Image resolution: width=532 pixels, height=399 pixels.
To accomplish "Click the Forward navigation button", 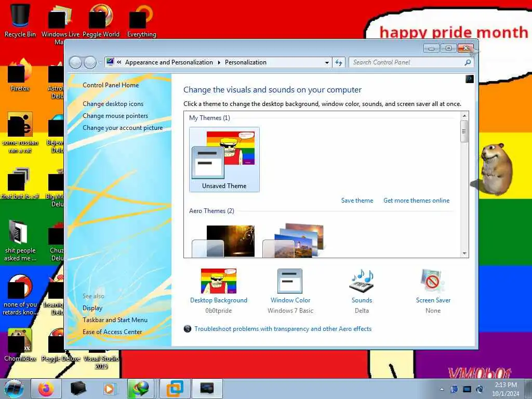I will pyautogui.click(x=90, y=62).
